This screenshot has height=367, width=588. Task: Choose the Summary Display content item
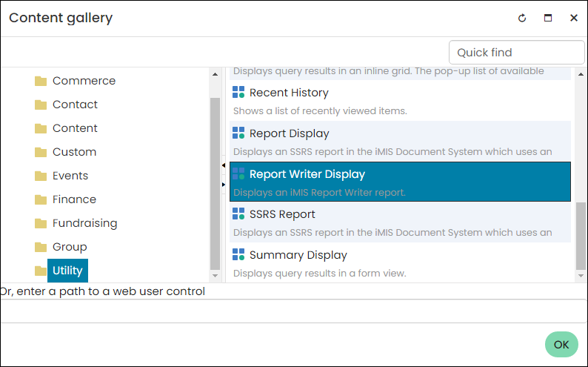[x=400, y=262]
